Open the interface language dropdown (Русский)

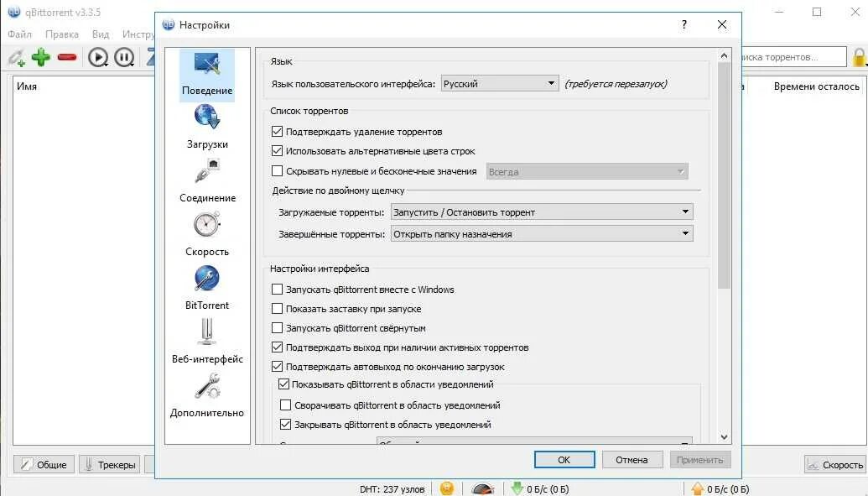[500, 84]
